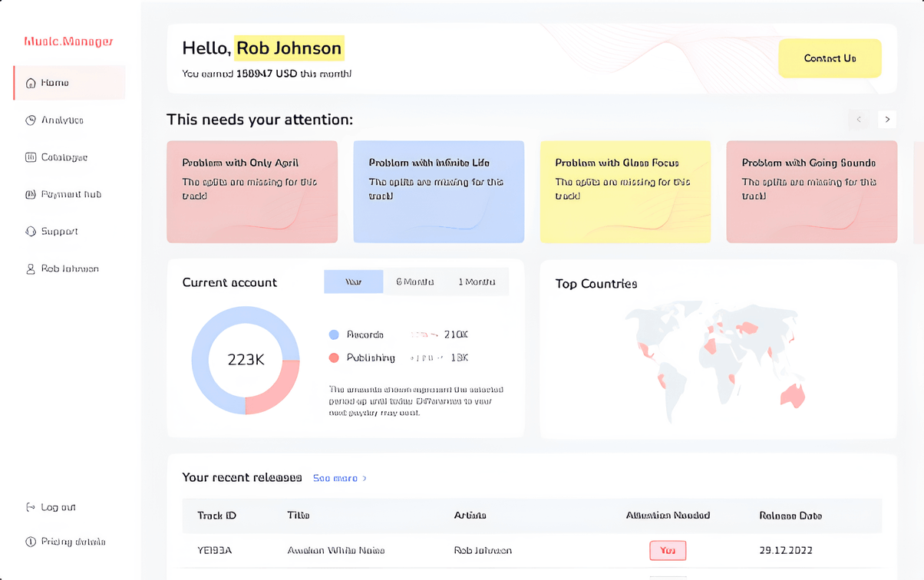This screenshot has height=580, width=924.
Task: Click the Rob Johnson artist cell
Action: pos(483,550)
